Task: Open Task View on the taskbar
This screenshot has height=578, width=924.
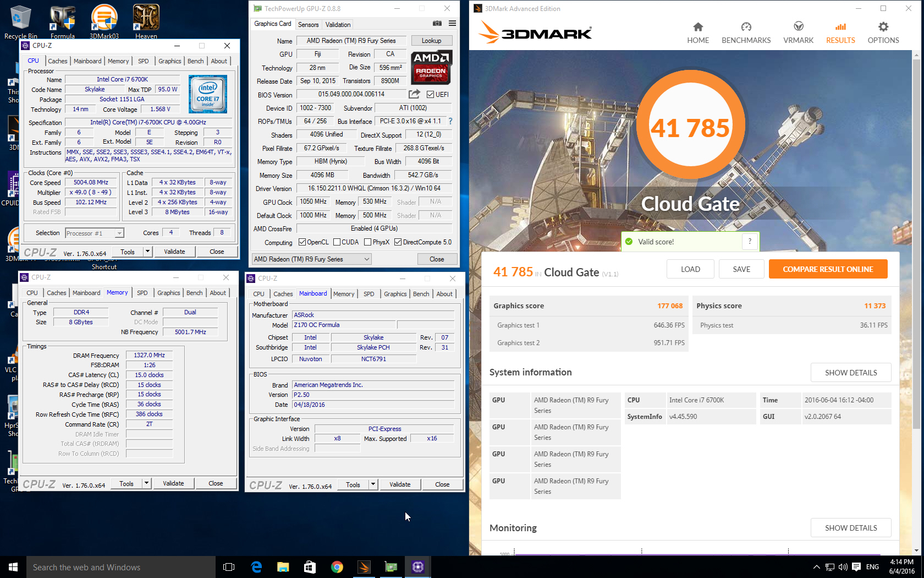Action: point(229,567)
